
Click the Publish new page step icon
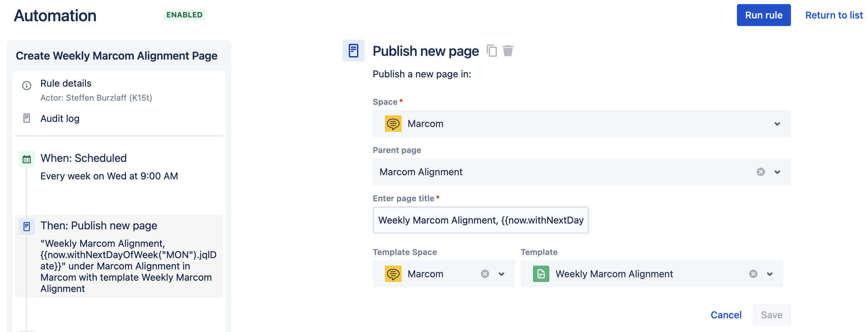pyautogui.click(x=27, y=226)
